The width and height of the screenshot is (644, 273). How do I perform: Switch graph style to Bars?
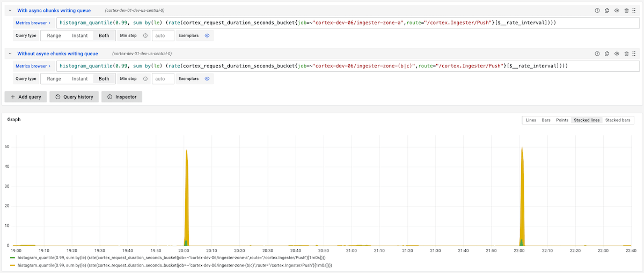[546, 120]
